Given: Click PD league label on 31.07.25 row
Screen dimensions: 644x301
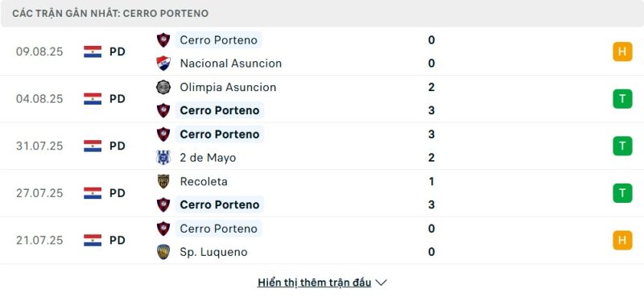Looking at the screenshot, I should point(117,146).
